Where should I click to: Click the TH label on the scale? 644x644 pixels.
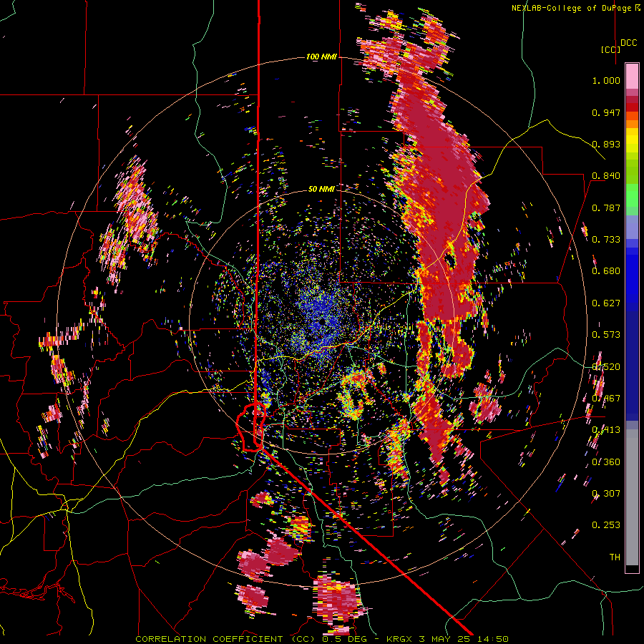coord(615,557)
